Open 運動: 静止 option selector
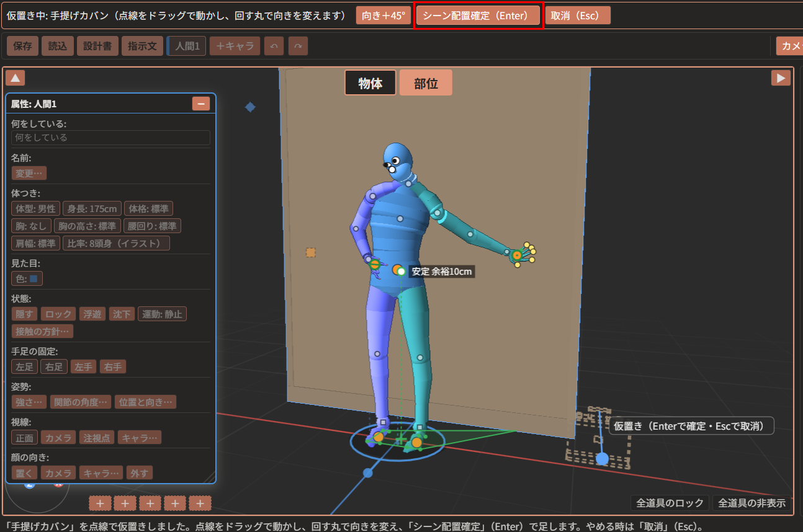Viewport: 803px width, 532px height. point(162,314)
